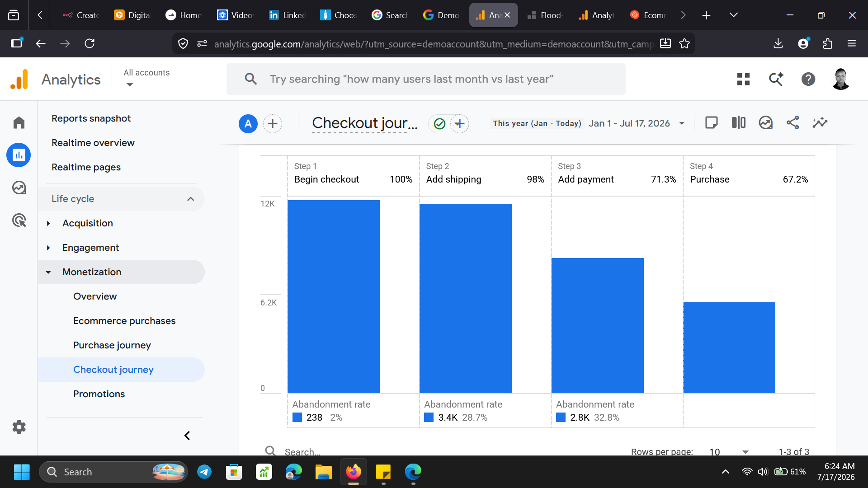The image size is (868, 488).
Task: Switch to the Ecomm browser tab
Action: click(x=648, y=15)
